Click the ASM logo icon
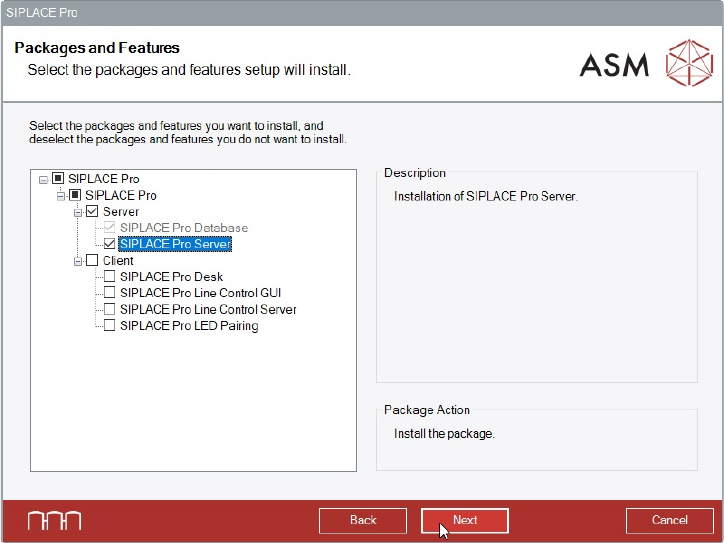 689,63
